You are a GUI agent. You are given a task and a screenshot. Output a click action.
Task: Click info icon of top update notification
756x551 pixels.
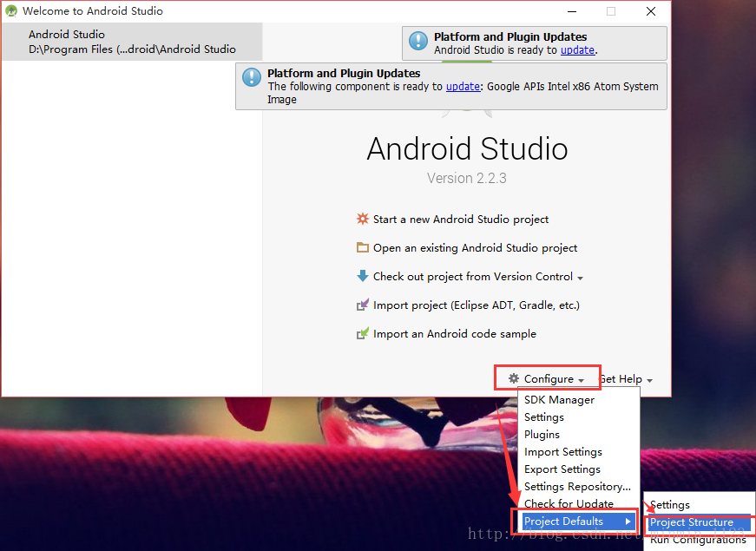pos(418,41)
